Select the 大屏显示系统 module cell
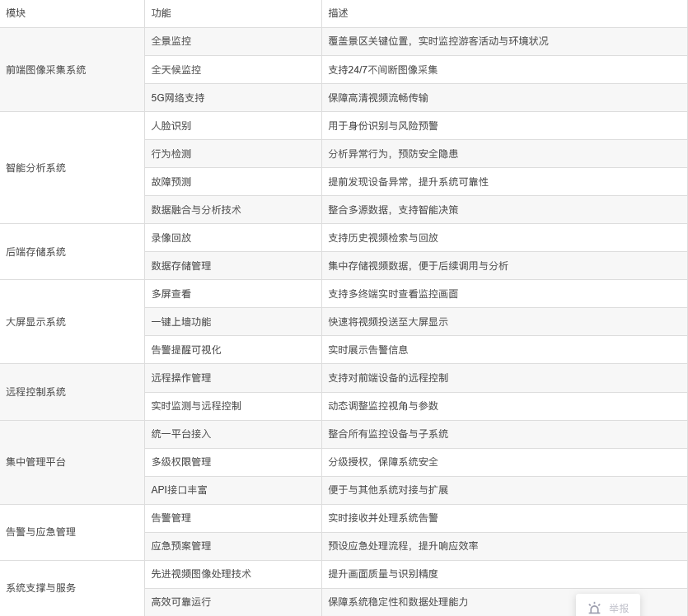Screen dimensions: 688x616 [35, 321]
